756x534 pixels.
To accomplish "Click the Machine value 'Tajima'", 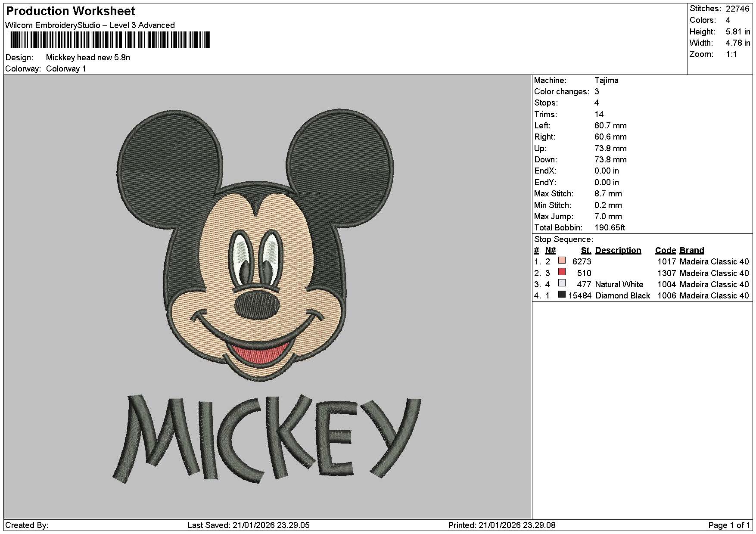I will [606, 80].
